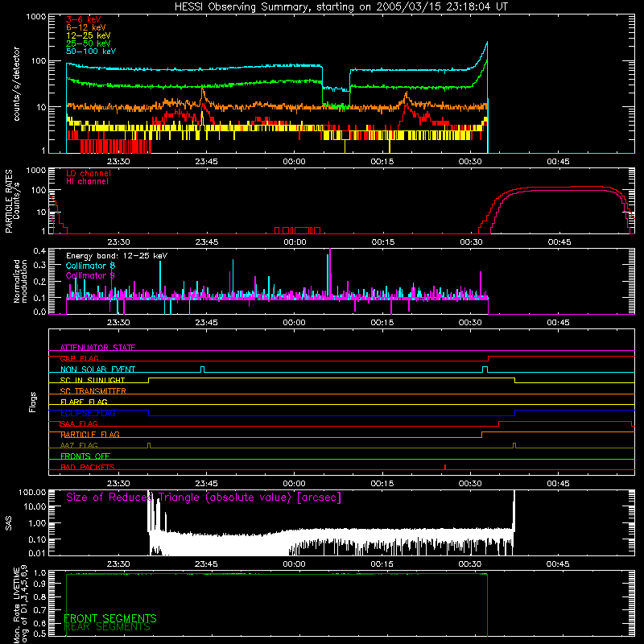The image size is (644, 644).
Task: Click the 23:45 tick under the count-rate plot
Action: [206, 162]
